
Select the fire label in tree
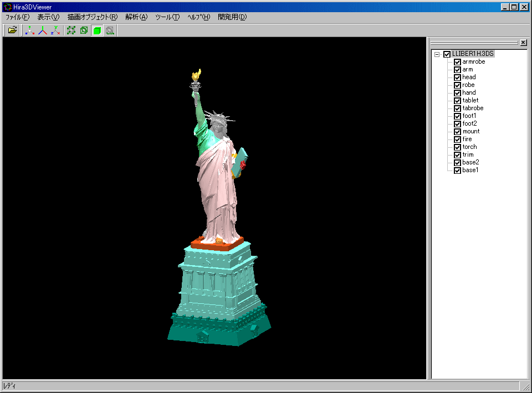click(467, 139)
